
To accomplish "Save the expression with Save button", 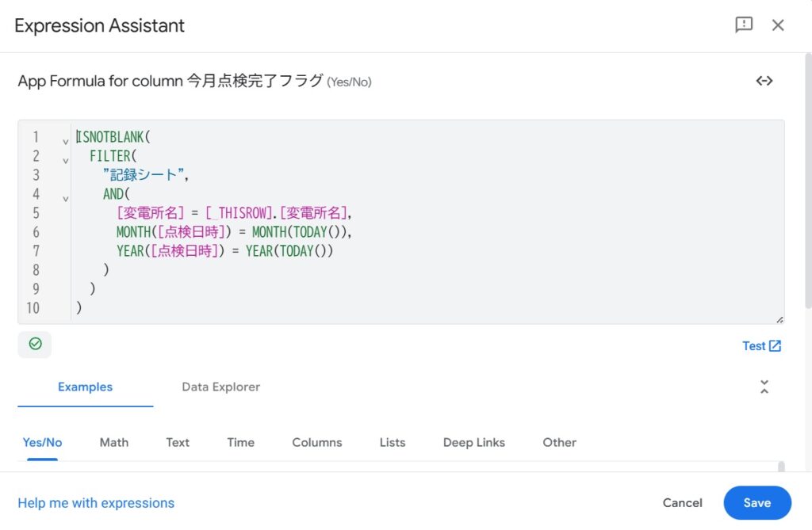I will [x=756, y=503].
